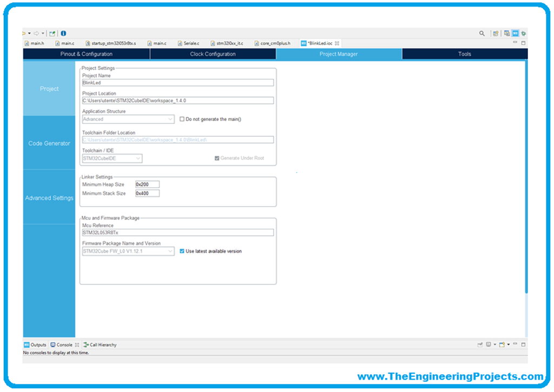
Task: Open the Seriale.c editor tab
Action: click(x=188, y=43)
